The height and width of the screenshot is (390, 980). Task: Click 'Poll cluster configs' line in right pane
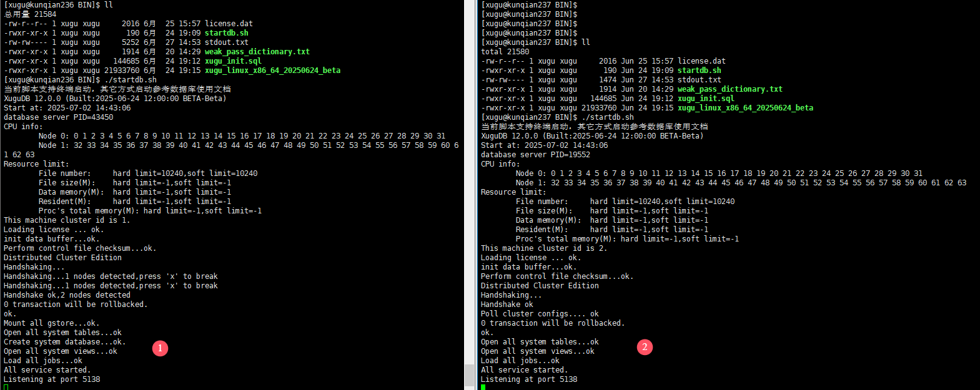tap(540, 314)
